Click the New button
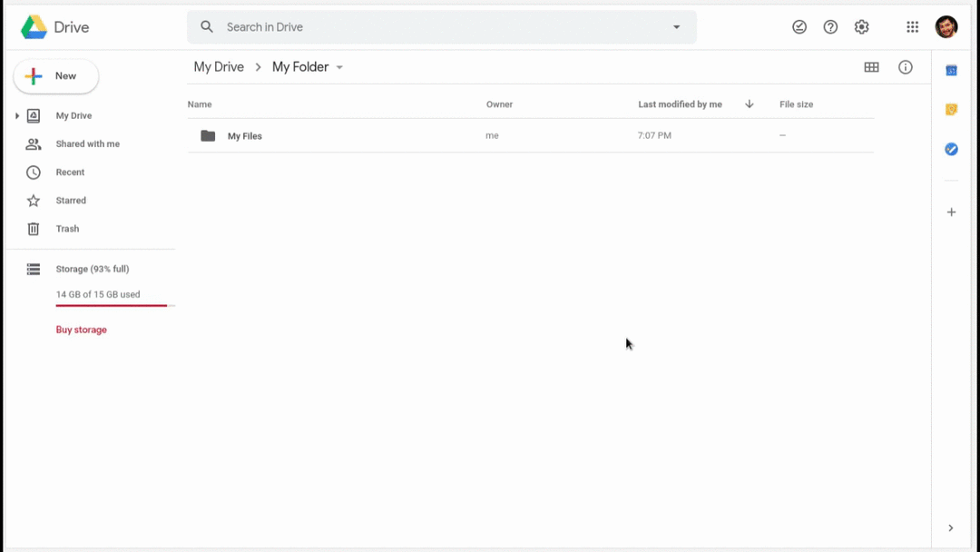Viewport: 980px width, 552px height. pos(56,76)
